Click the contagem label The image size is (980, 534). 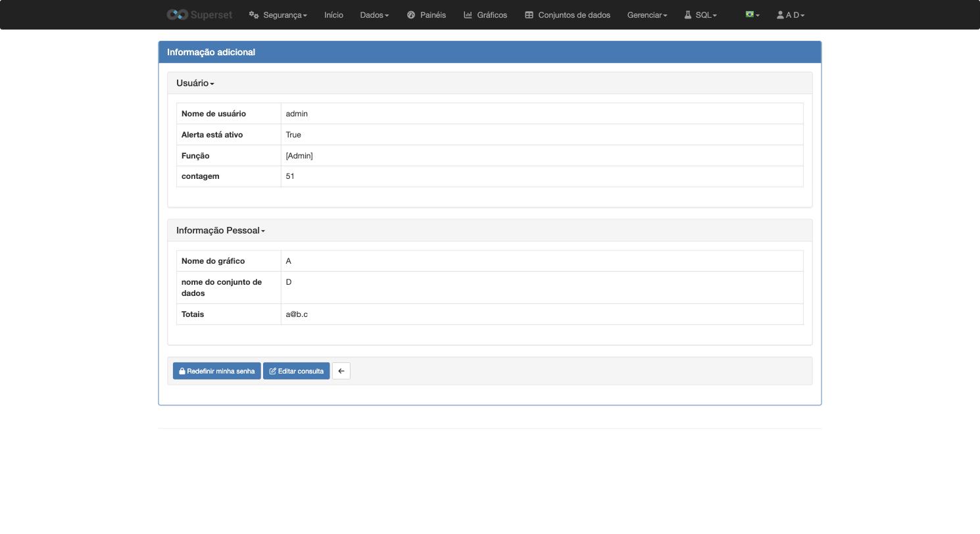[201, 176]
